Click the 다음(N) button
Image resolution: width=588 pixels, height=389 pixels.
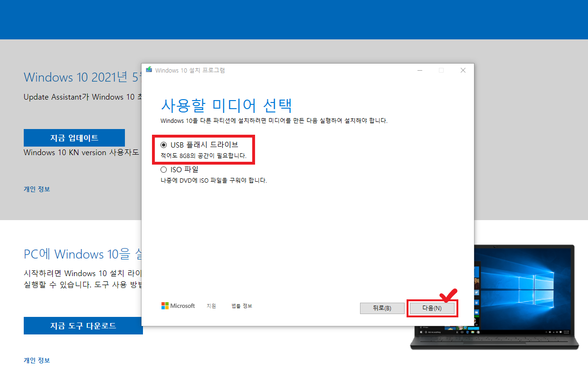point(432,308)
